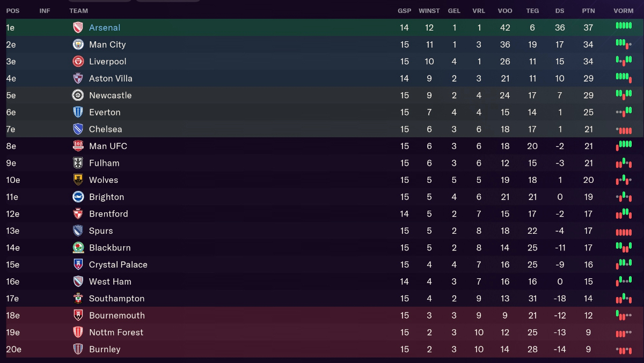Open Everton's form indicator bars

(x=624, y=112)
